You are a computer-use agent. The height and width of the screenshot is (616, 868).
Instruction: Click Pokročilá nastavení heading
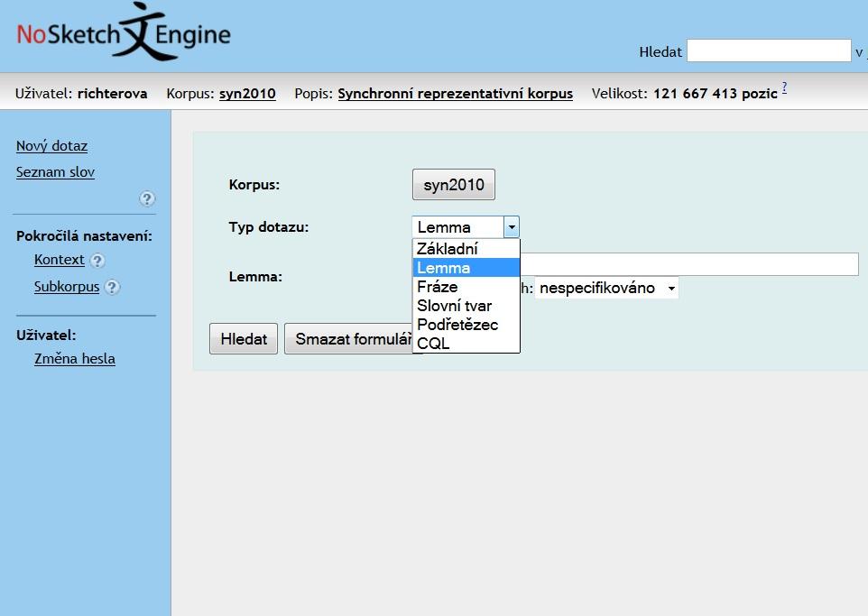point(84,236)
